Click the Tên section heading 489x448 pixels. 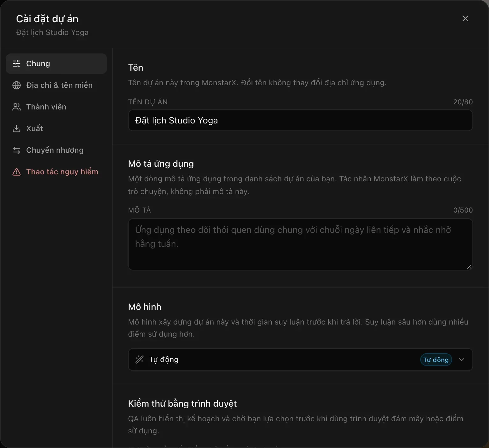[136, 67]
